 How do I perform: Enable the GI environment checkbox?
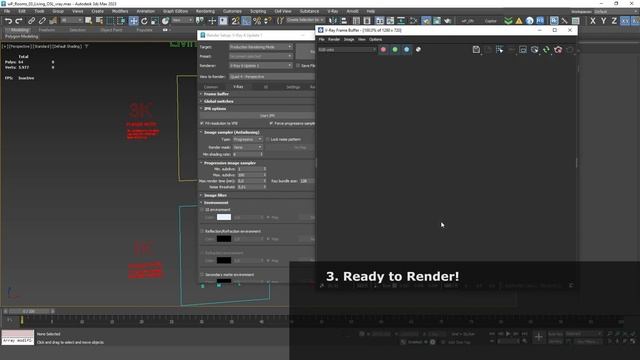coord(202,209)
